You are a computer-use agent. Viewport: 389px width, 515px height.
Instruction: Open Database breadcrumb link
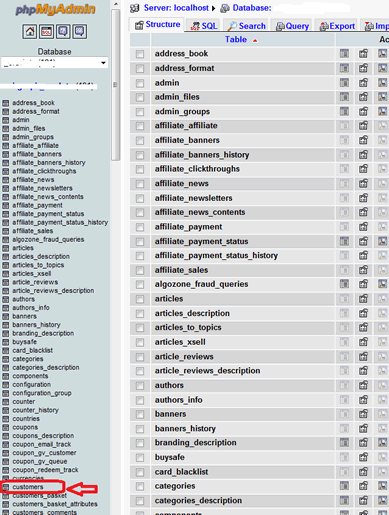(252, 8)
